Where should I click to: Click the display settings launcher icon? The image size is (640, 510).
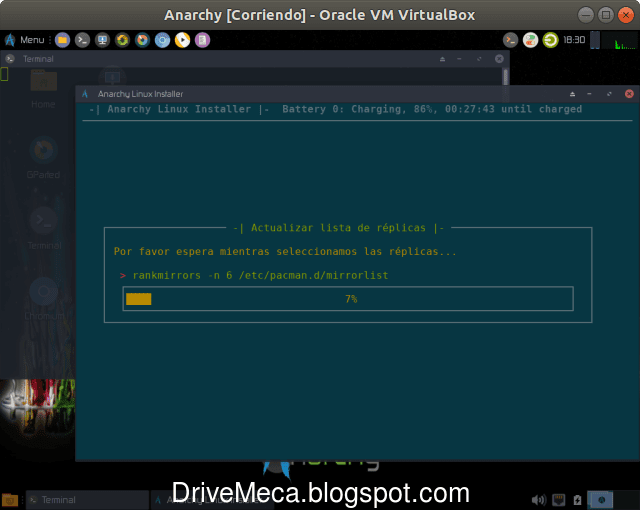pyautogui.click(x=102, y=40)
